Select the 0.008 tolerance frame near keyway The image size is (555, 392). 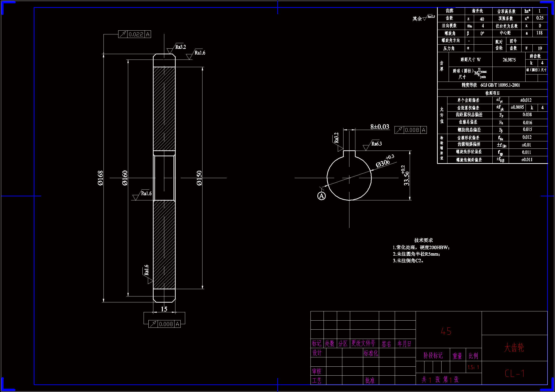pyautogui.click(x=410, y=130)
